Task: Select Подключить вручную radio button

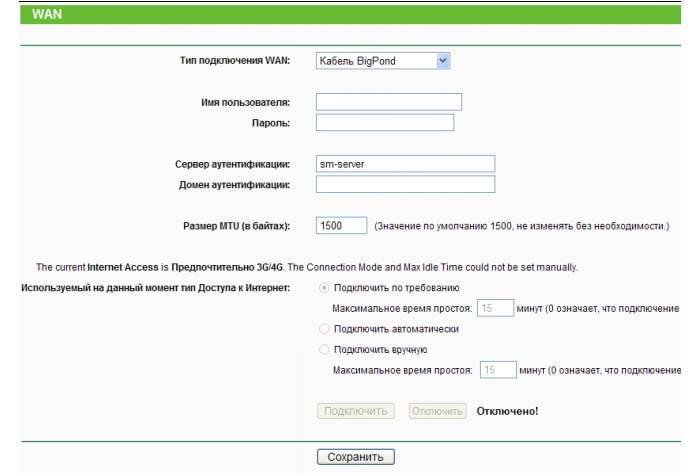Action: pyautogui.click(x=324, y=349)
